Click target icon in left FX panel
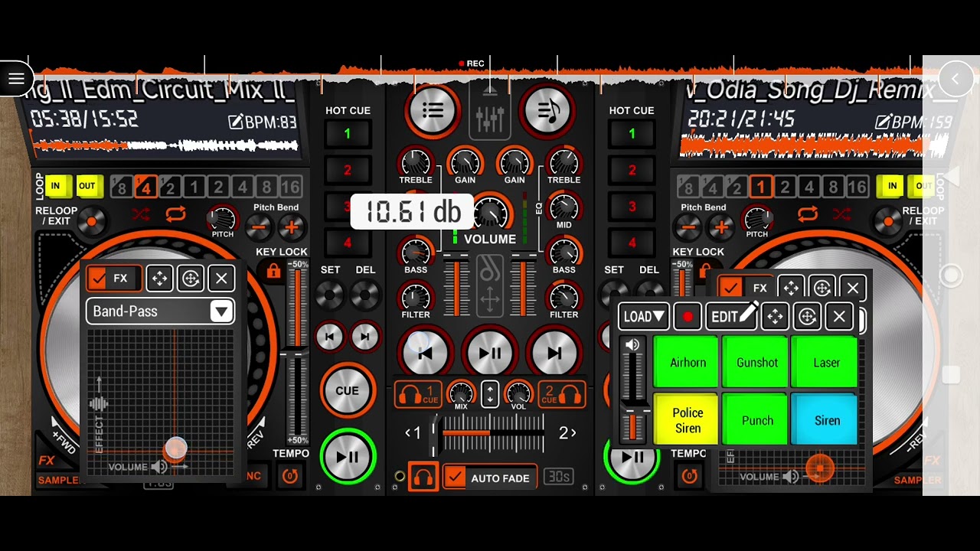 (191, 278)
